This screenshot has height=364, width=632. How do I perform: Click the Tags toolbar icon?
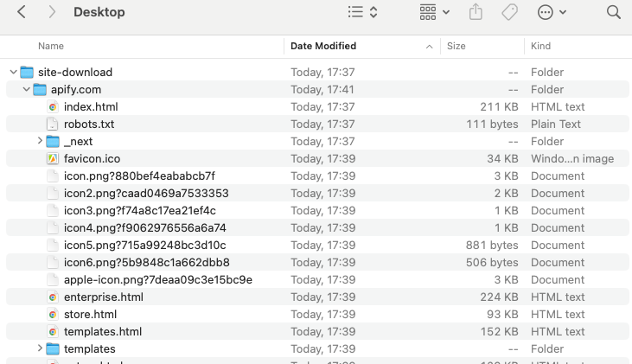pos(509,12)
